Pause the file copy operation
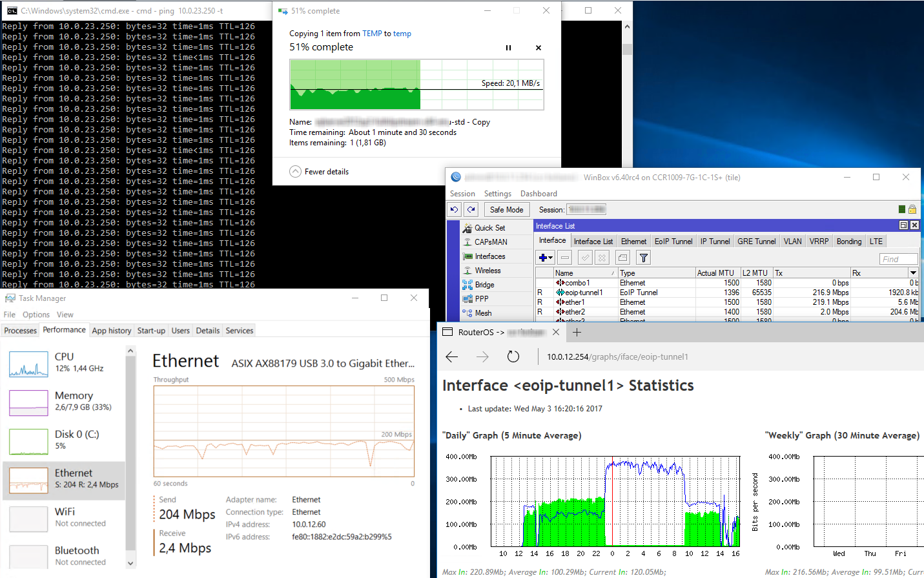924x578 pixels. tap(508, 48)
